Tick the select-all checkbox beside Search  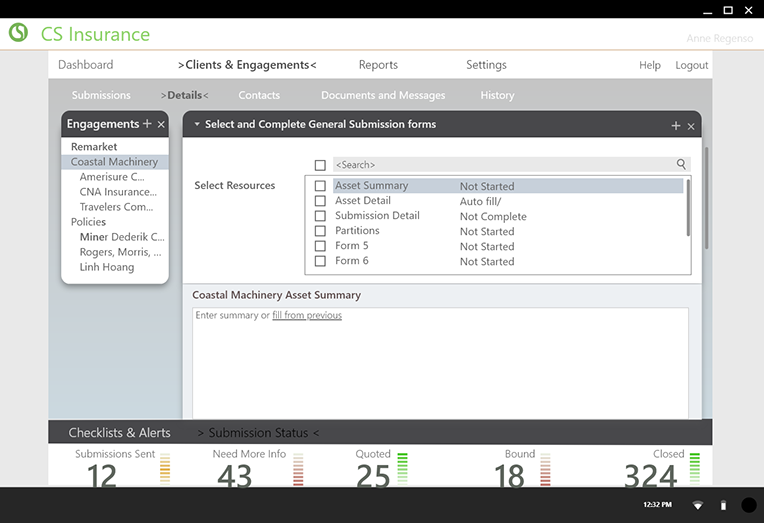tap(320, 165)
